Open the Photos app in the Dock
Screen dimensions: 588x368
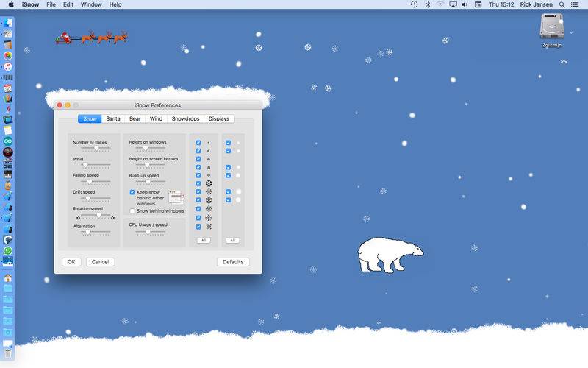click(8, 56)
